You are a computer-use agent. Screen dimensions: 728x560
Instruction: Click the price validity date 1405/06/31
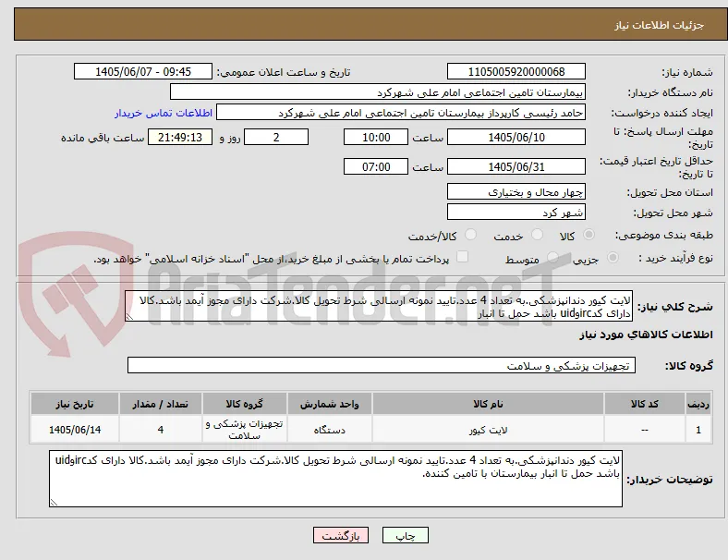(516, 166)
